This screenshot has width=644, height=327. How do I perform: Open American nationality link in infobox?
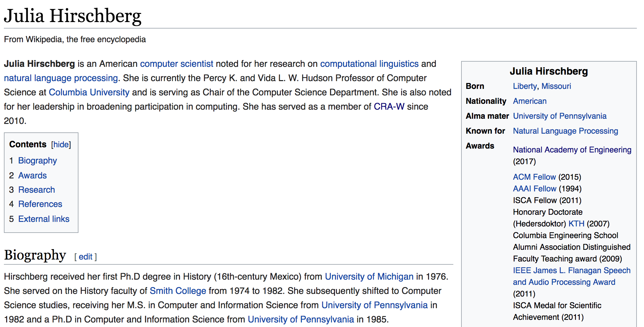pyautogui.click(x=530, y=101)
